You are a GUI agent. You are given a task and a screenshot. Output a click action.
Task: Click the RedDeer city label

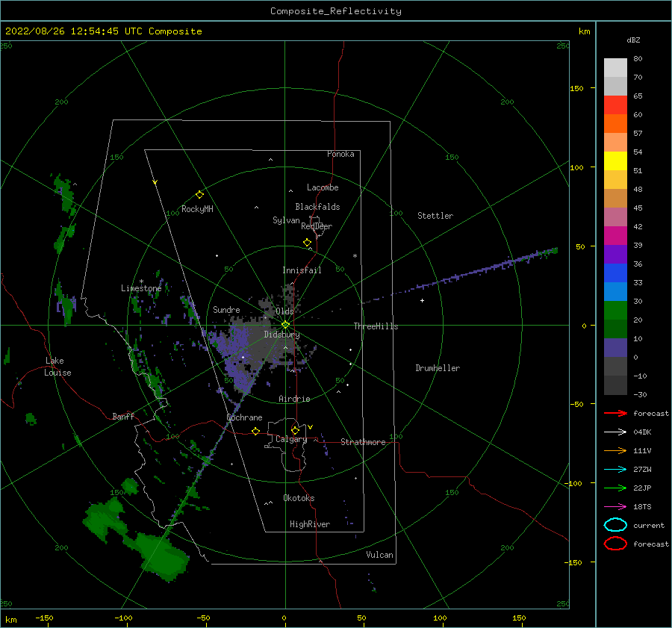coord(317,226)
